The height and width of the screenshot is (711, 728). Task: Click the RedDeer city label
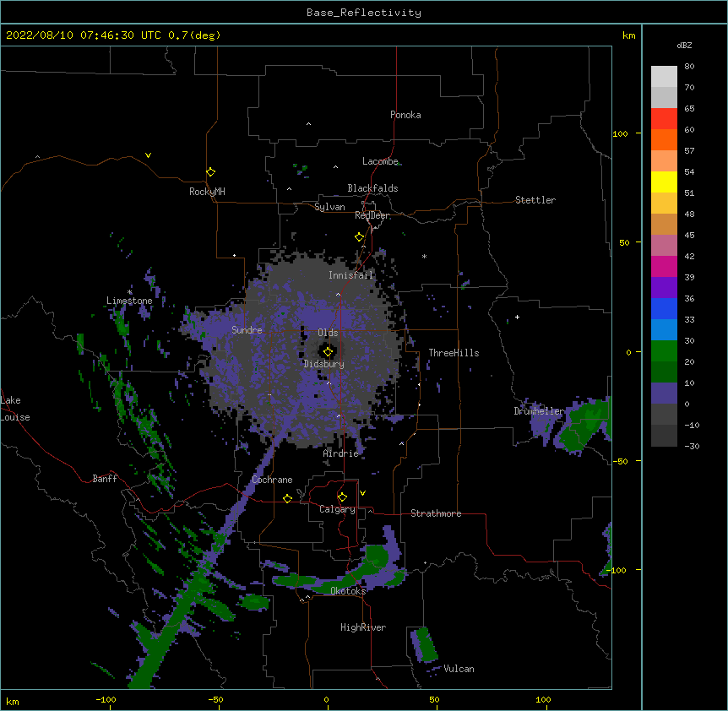pyautogui.click(x=372, y=215)
